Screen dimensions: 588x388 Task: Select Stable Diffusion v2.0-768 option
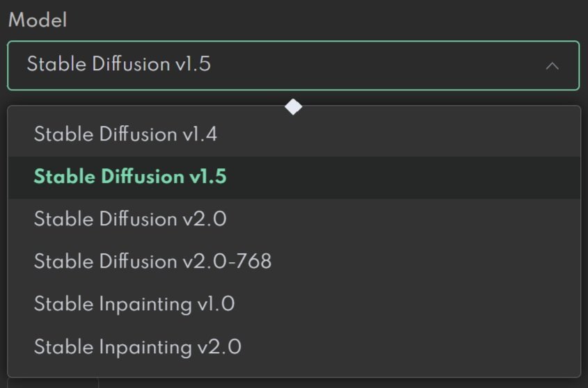point(294,261)
